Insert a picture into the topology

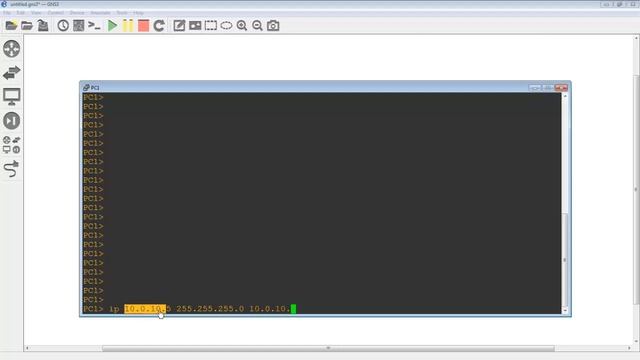(195, 26)
